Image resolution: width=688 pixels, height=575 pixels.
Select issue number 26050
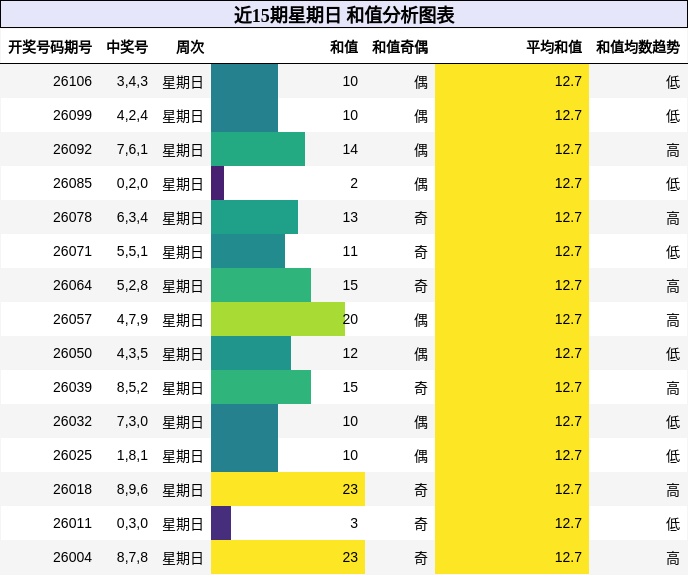click(72, 353)
